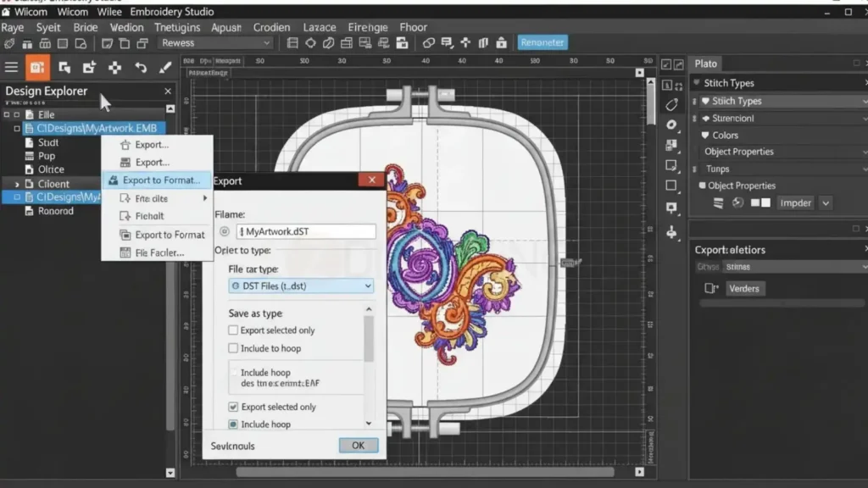Pick the brush tool icon
Screen dimensions: 868x488
(x=165, y=68)
